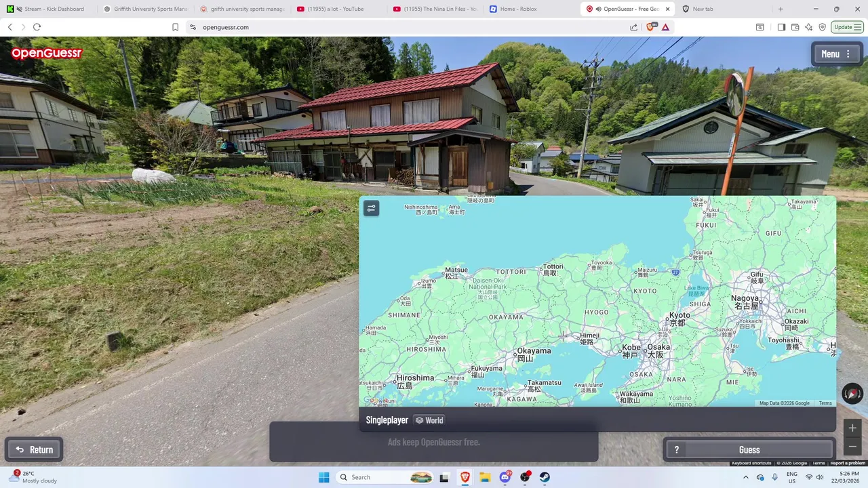The width and height of the screenshot is (868, 488).
Task: Zoom out street view with minus button
Action: (852, 447)
